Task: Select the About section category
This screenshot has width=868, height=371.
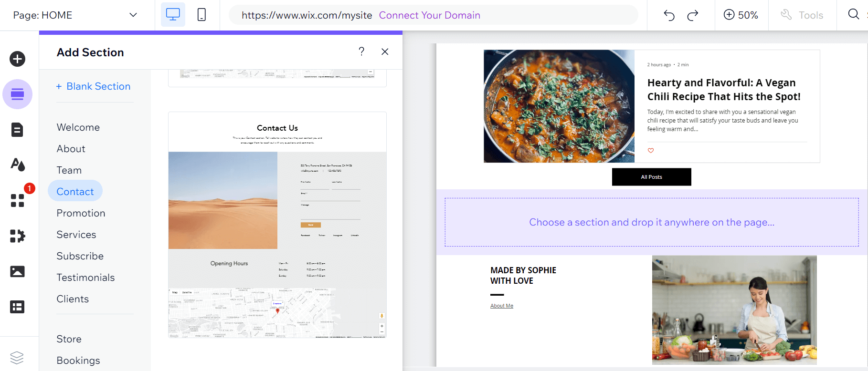Action: coord(71,149)
